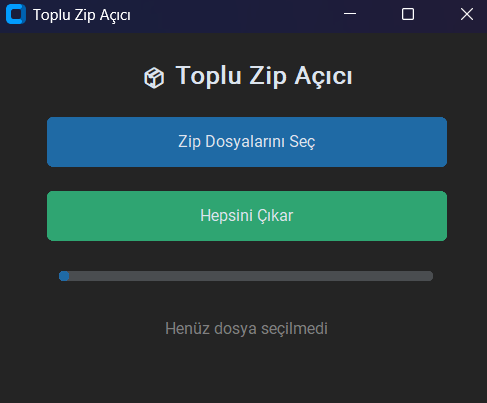Minimize the Toplu Zip Açıcı window

pos(350,14)
